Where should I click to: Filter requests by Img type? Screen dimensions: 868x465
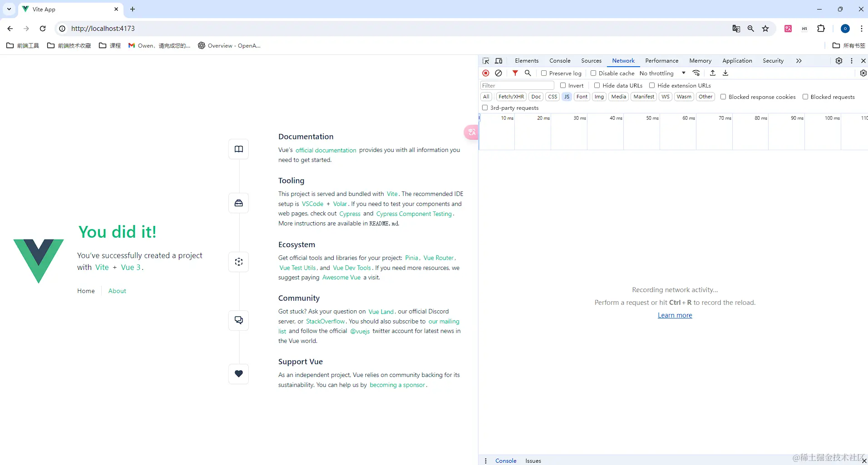click(599, 97)
